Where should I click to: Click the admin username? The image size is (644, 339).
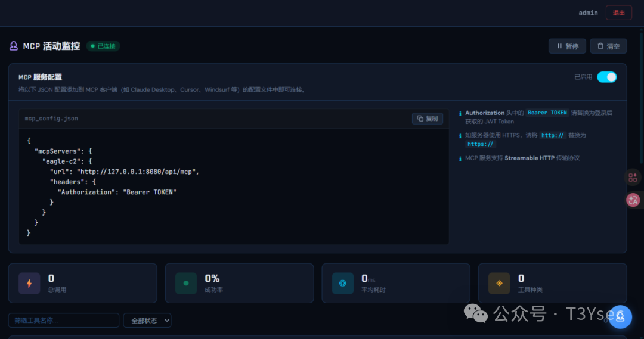coord(588,13)
